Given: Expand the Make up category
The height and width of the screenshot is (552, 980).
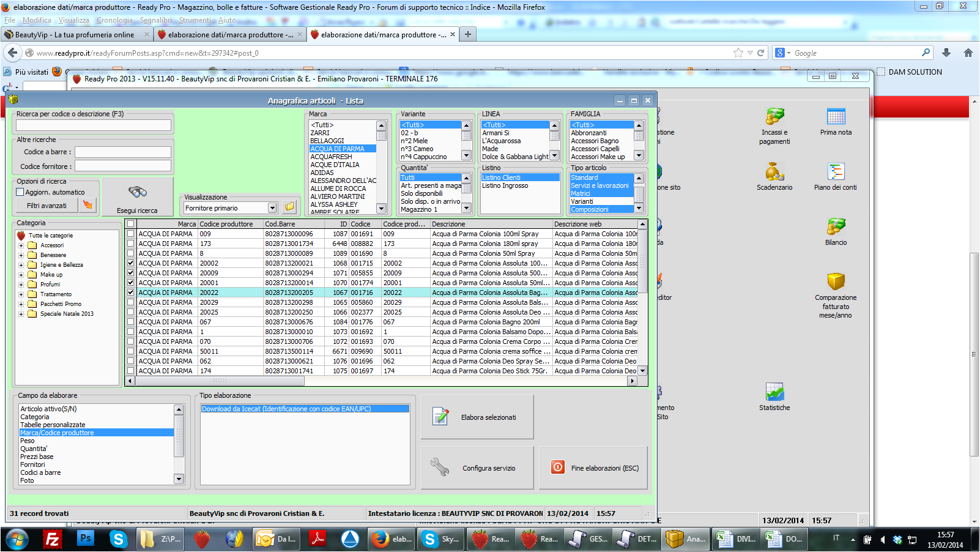Looking at the screenshot, I should [21, 275].
